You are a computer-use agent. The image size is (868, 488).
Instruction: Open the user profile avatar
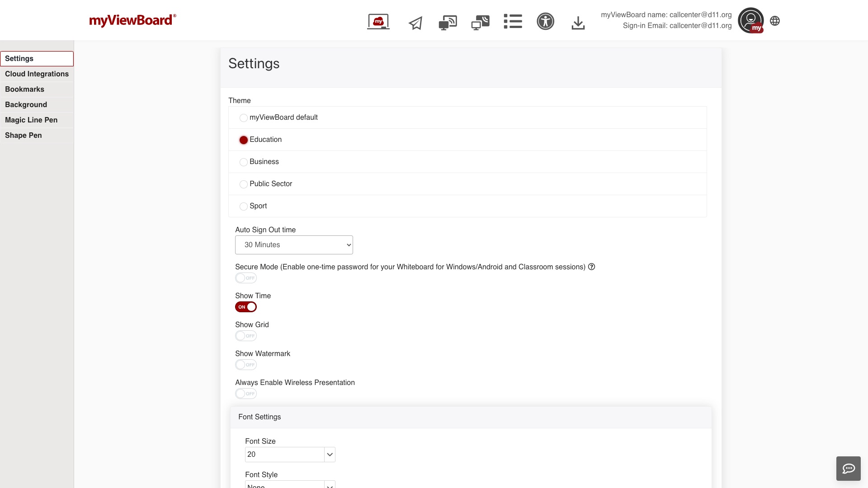[750, 20]
